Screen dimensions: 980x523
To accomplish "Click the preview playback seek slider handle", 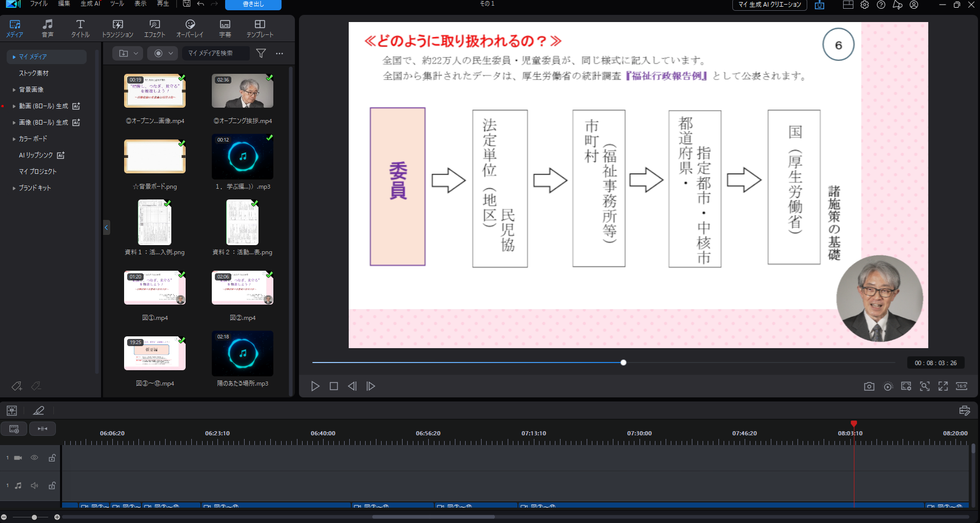I will point(624,363).
